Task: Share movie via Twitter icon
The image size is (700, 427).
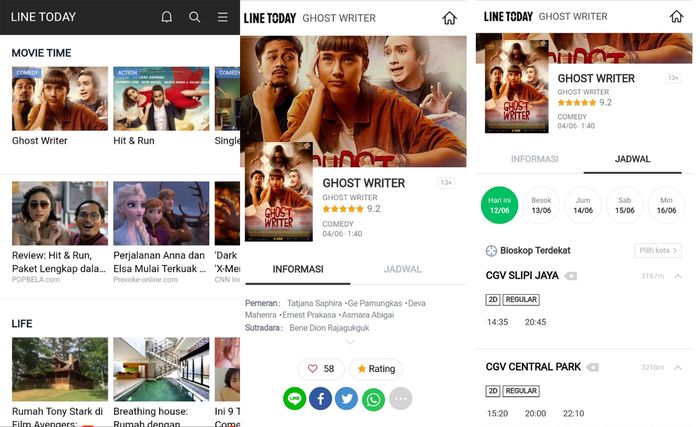Action: click(347, 398)
